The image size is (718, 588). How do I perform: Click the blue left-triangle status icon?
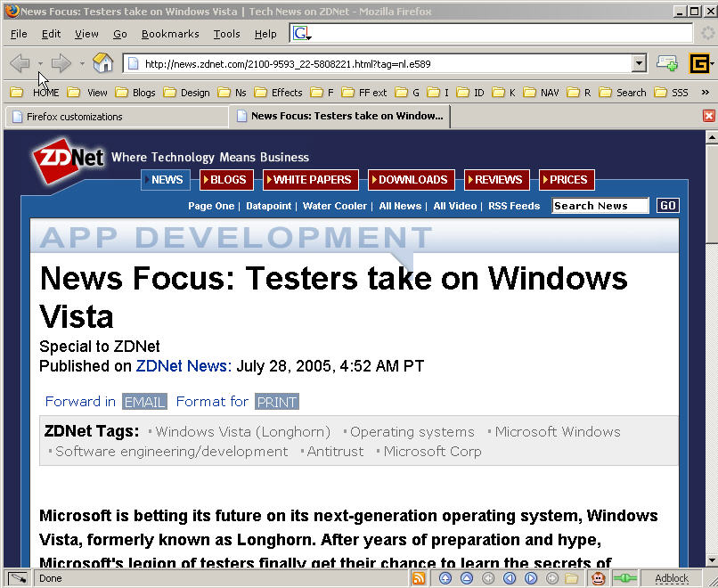[510, 578]
